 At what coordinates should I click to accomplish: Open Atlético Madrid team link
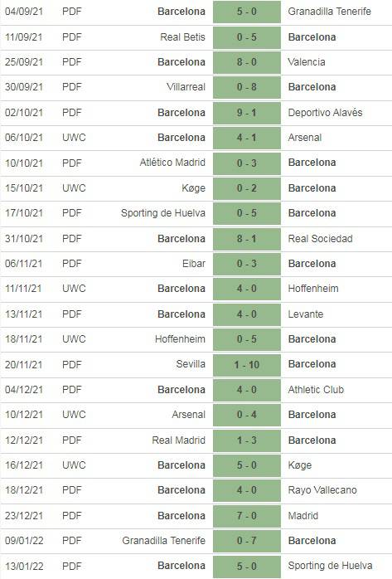click(x=172, y=163)
